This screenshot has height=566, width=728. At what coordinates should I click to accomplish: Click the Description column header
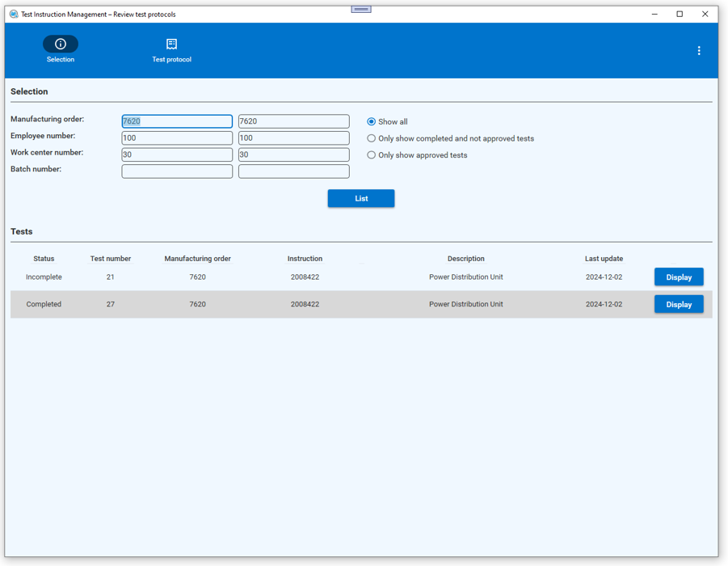tap(465, 259)
